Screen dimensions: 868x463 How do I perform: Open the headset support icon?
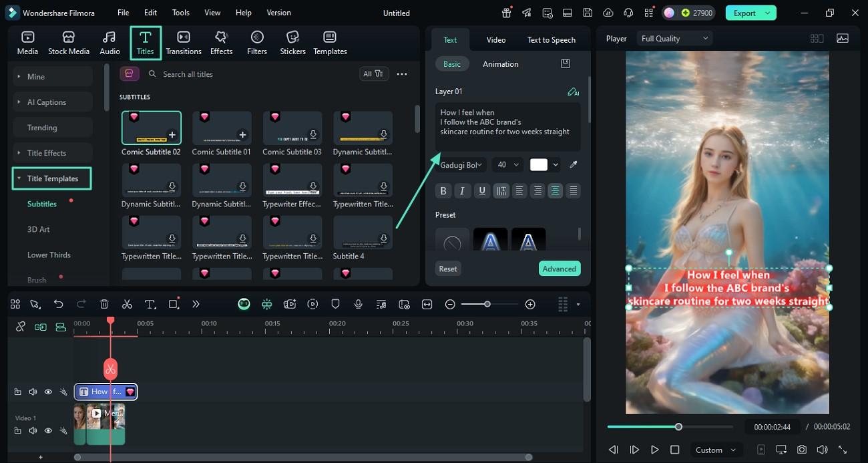tap(628, 13)
